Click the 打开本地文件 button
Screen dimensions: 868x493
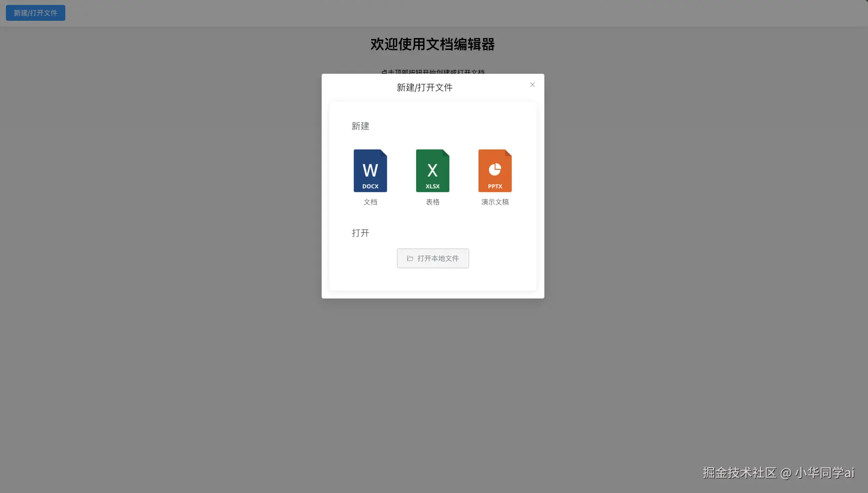coord(433,258)
